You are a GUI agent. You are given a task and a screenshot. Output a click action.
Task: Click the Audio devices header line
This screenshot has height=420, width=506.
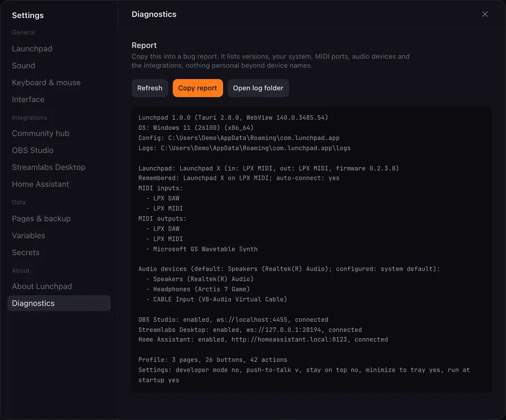[289, 269]
